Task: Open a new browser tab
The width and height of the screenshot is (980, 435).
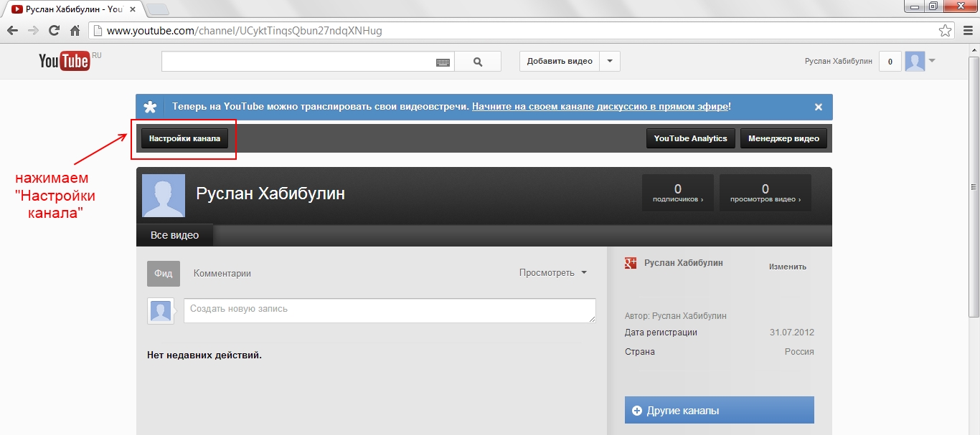Action: coord(157,9)
